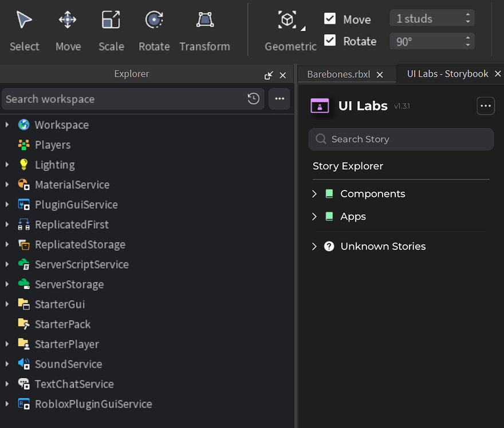Expand the Components story group

(x=314, y=194)
